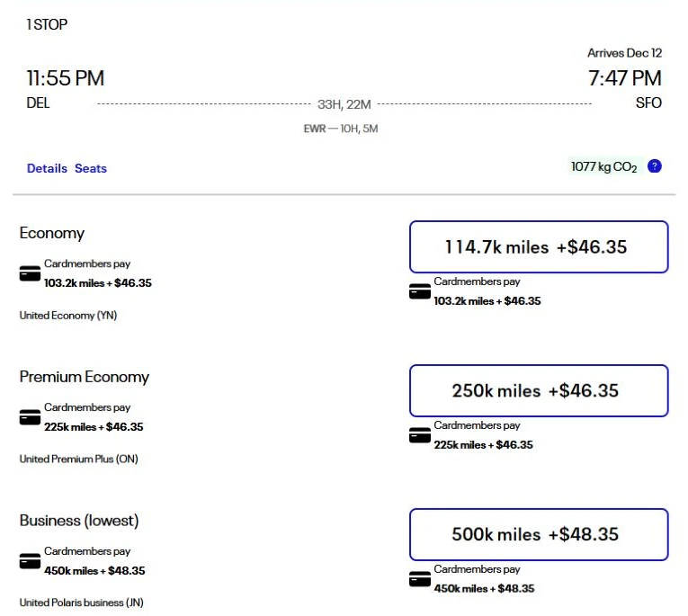
Task: Open the Seats link
Action: 91,168
